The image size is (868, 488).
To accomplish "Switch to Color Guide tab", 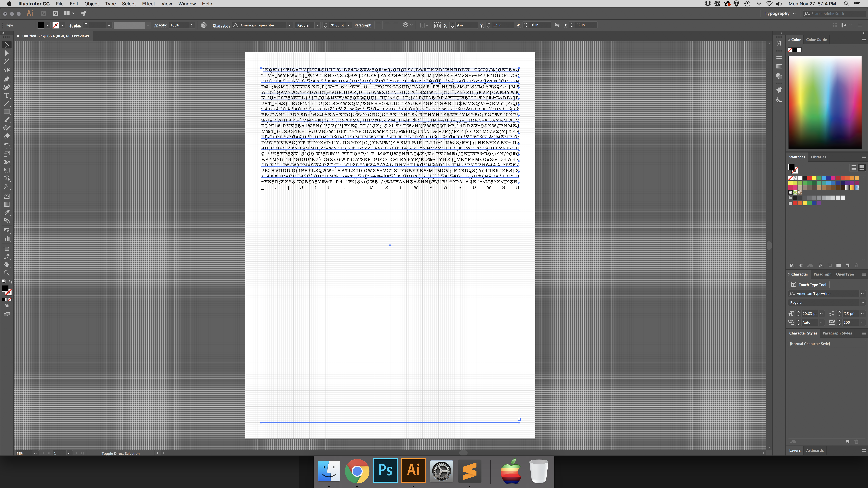I will click(x=816, y=40).
